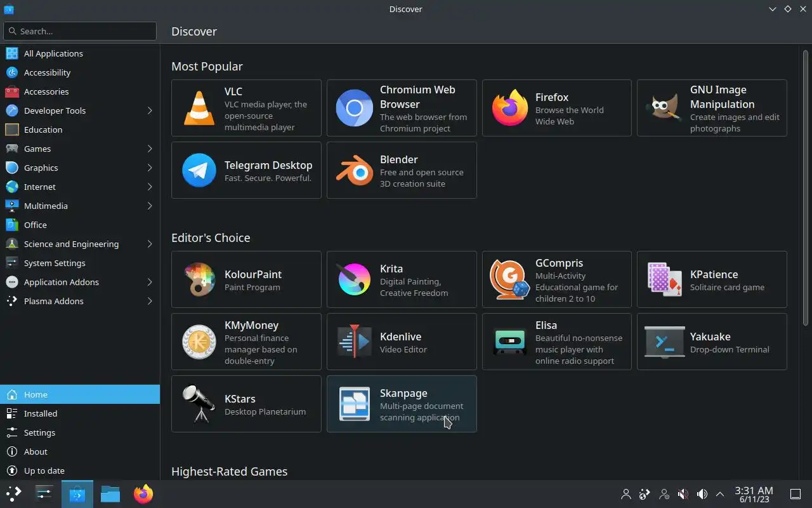
Task: Click the muted speaker tray icon
Action: click(683, 494)
